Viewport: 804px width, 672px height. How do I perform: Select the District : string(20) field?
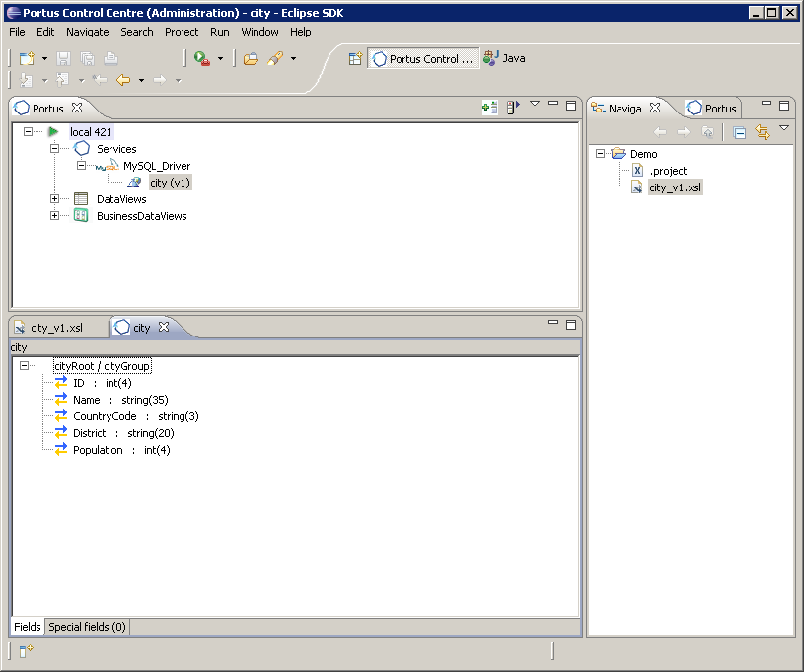123,434
